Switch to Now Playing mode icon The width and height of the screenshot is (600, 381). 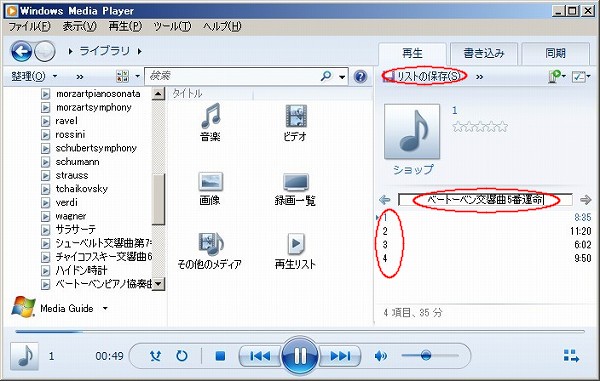coord(571,356)
